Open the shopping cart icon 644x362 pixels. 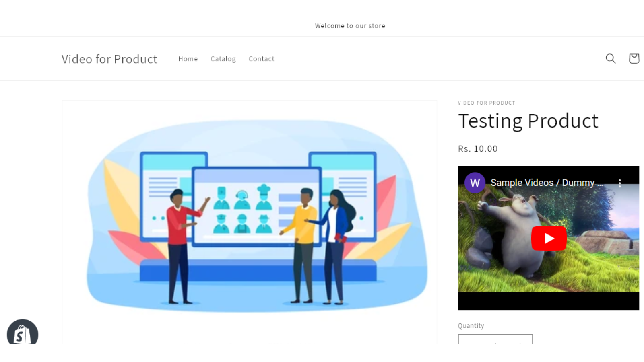pyautogui.click(x=634, y=58)
